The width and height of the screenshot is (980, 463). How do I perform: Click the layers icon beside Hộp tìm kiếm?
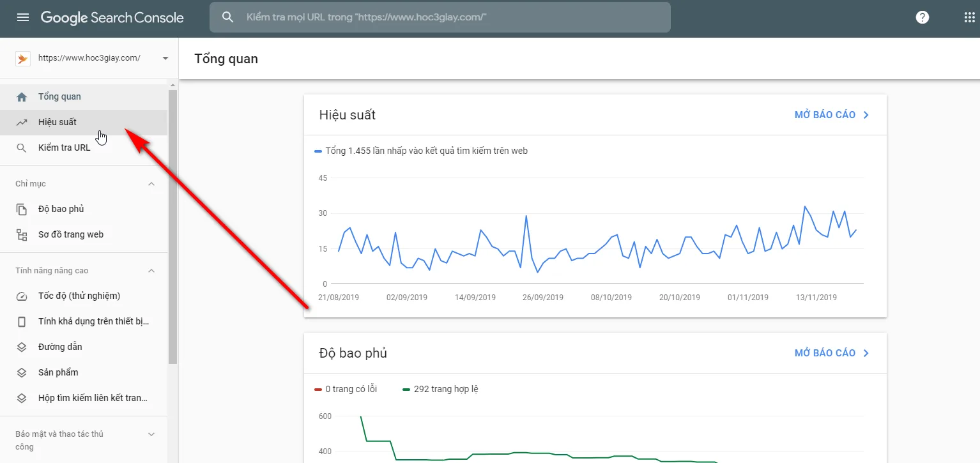(x=22, y=398)
